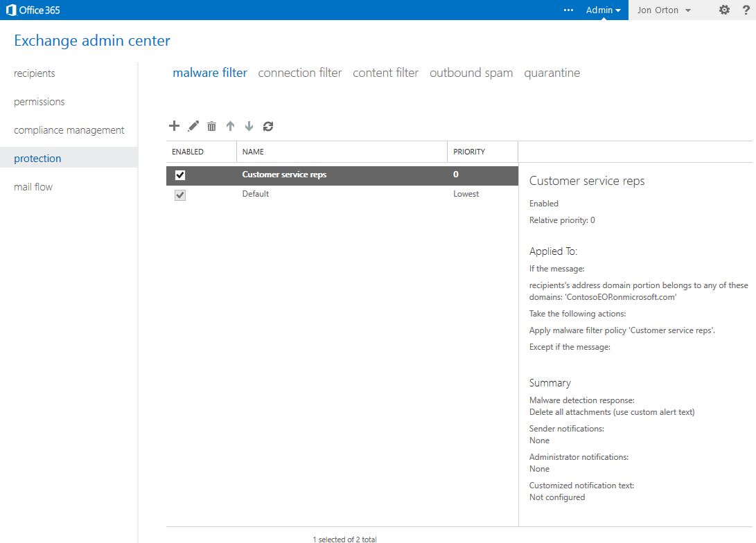Viewport: 756px width, 543px height.
Task: Uncheck the Default policy enabled checkbox
Action: click(x=180, y=195)
